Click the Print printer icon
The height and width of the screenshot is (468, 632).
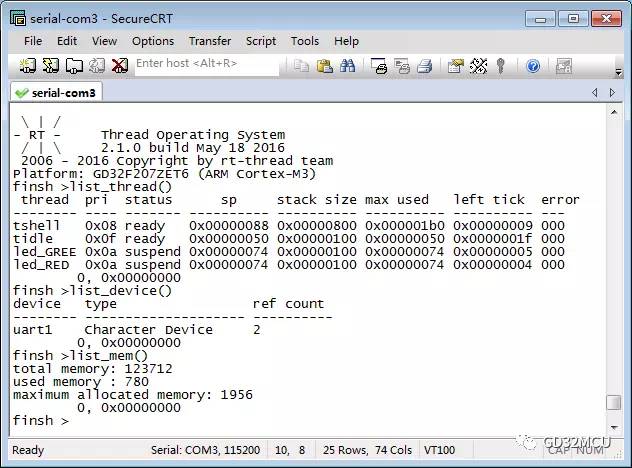tap(424, 66)
